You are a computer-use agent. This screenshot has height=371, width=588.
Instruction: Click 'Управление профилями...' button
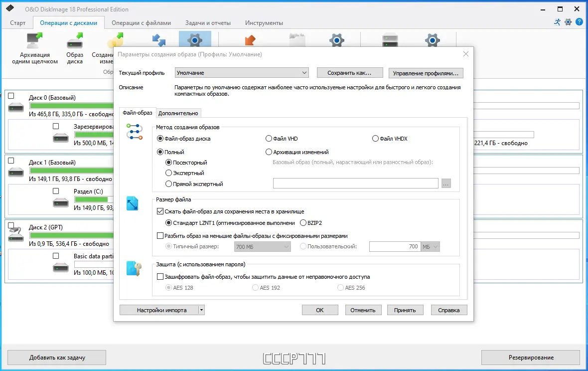[x=426, y=73]
